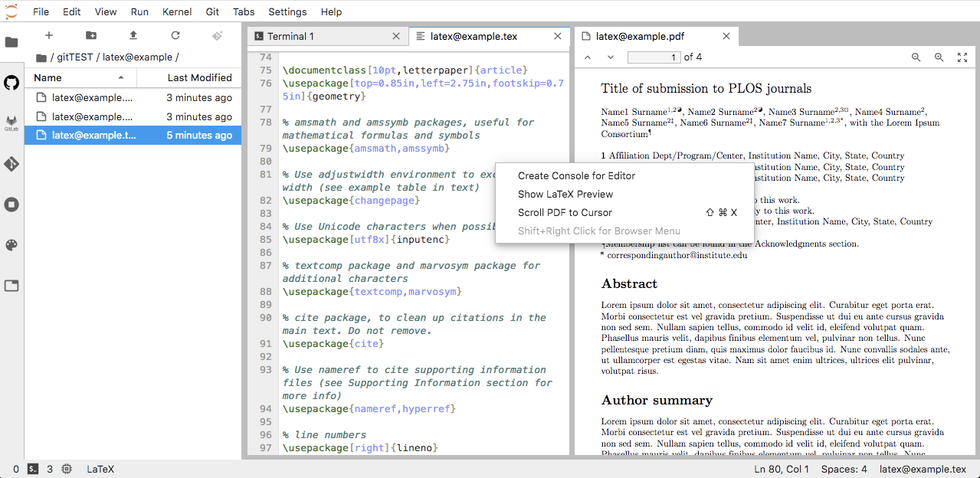This screenshot has height=478, width=980.
Task: Open the View menu
Action: coord(106,11)
